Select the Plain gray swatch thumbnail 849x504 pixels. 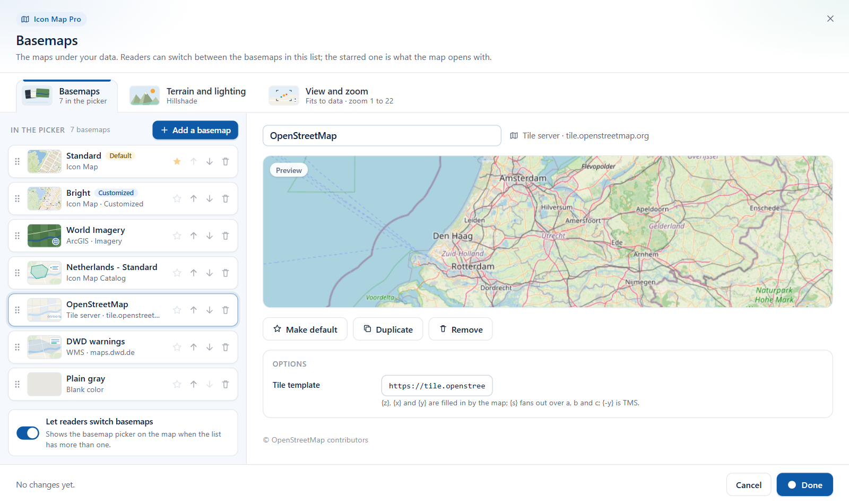tap(45, 384)
